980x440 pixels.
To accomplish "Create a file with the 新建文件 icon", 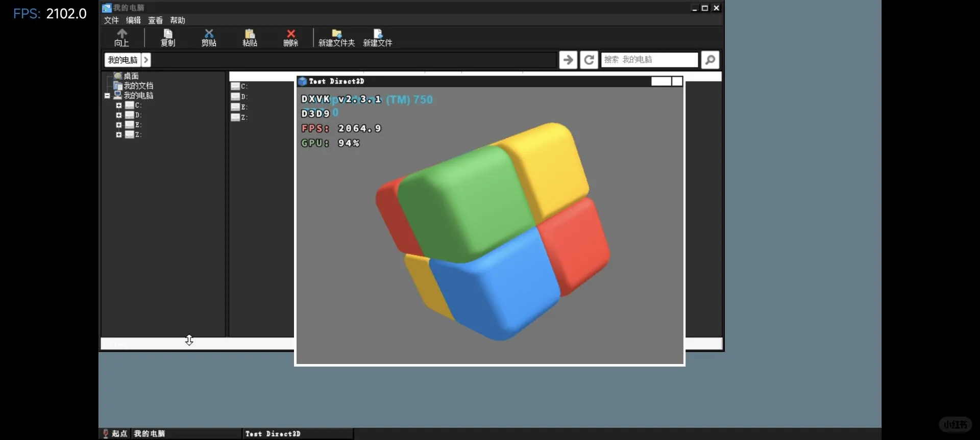I will click(378, 38).
